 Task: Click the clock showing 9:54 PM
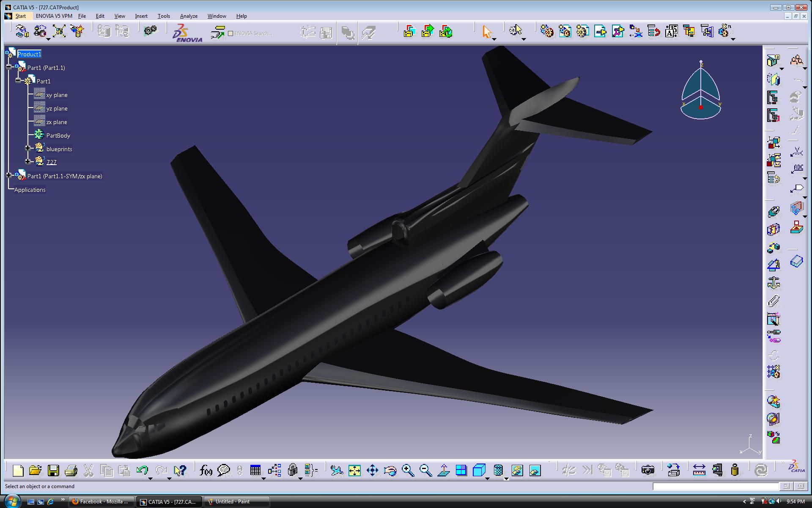point(795,502)
